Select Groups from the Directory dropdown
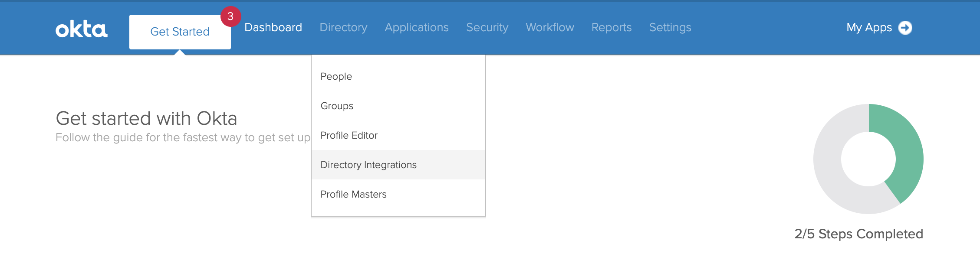 coord(398,106)
